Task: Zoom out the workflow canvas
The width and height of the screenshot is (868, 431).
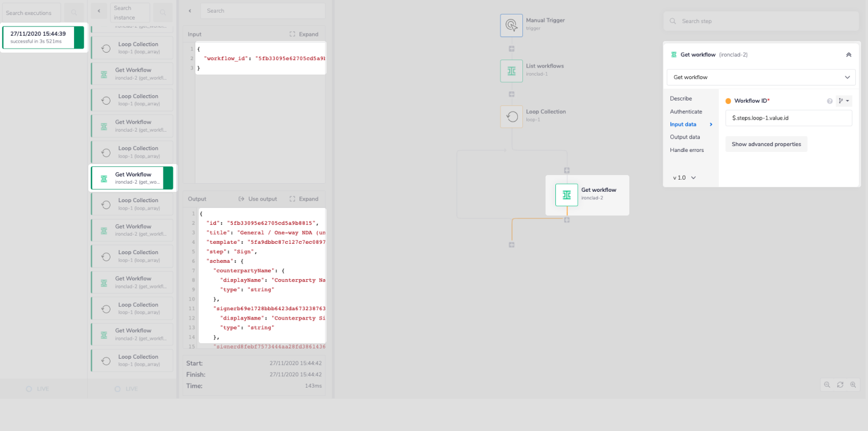Action: (827, 385)
